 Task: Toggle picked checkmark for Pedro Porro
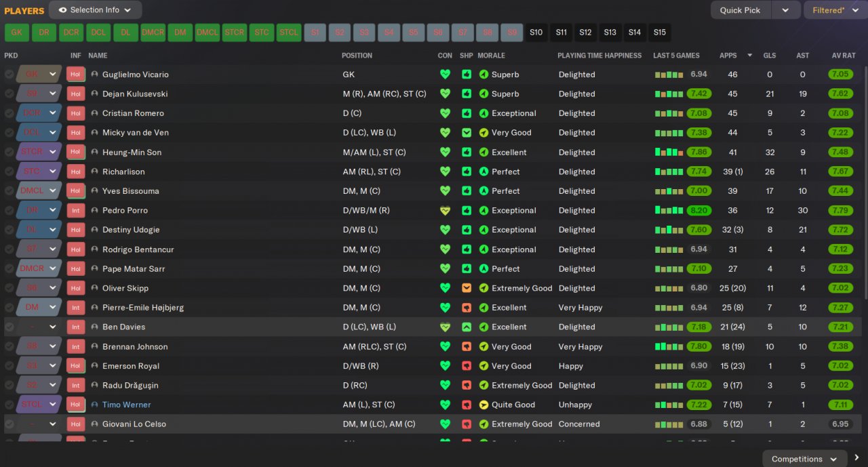pos(9,211)
